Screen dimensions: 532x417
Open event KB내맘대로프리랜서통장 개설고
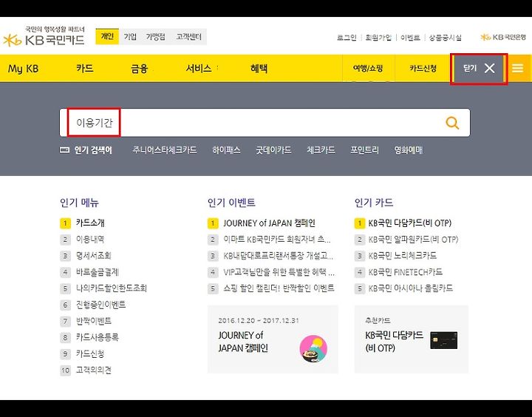279,255
